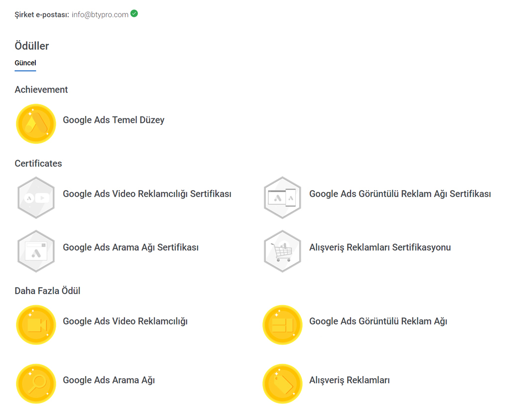Select the Güncel tab under Ödüller
Viewport: 510px width, 420px height.
tap(25, 63)
